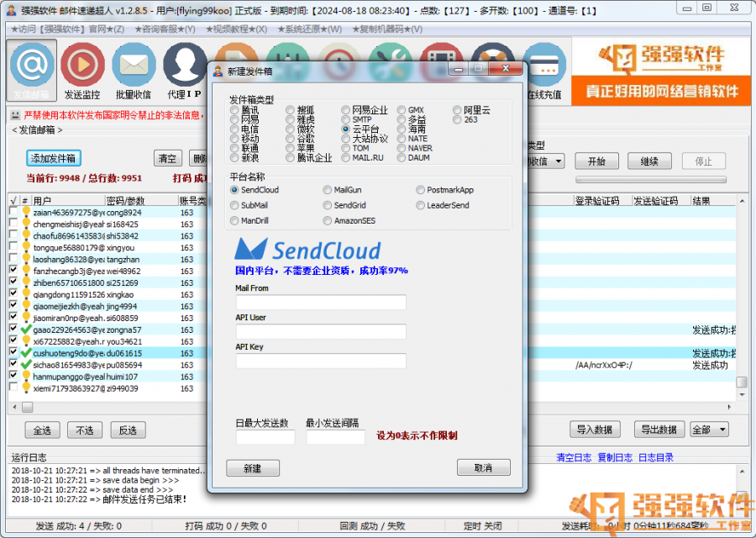Click the 日志目录 link
Image resolution: width=756 pixels, height=538 pixels.
(x=656, y=457)
